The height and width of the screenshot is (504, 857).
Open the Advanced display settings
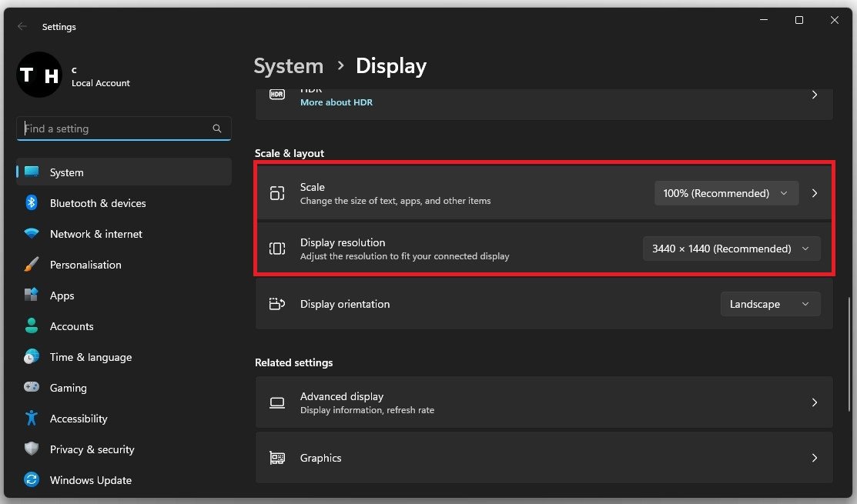coord(544,402)
